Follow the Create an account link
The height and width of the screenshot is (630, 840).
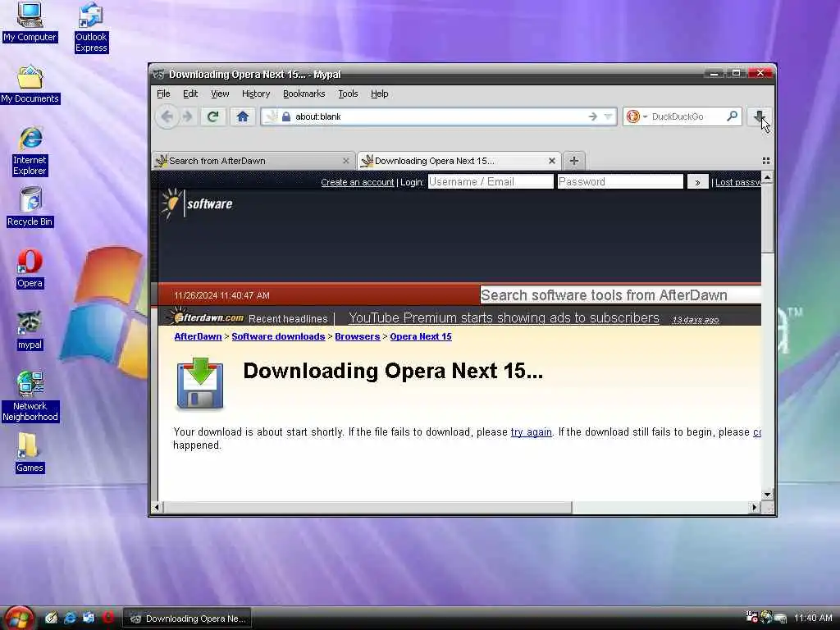point(358,182)
